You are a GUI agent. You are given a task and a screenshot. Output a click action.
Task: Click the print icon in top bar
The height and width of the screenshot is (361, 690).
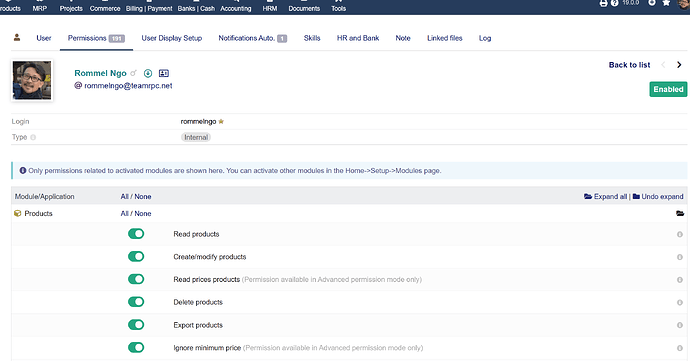603,3
